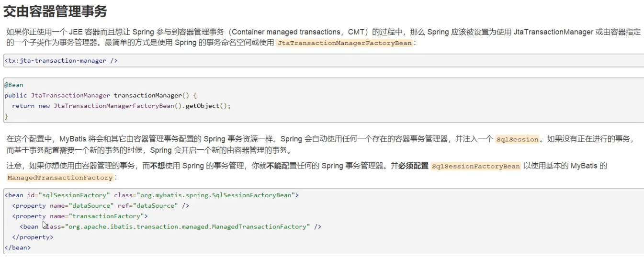Viewport: 644px width, 259px height.
Task: Click the tx:jta-transaction-manager code snippet
Action: pos(61,61)
